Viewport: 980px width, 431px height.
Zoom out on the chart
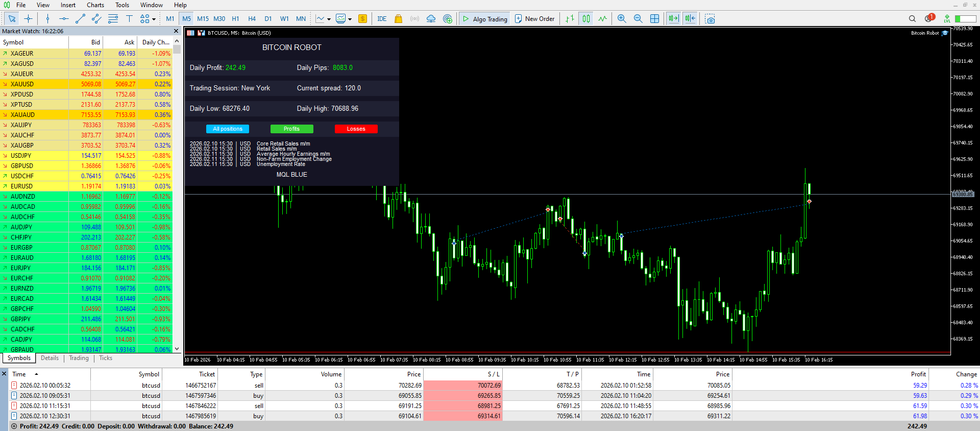pos(638,19)
